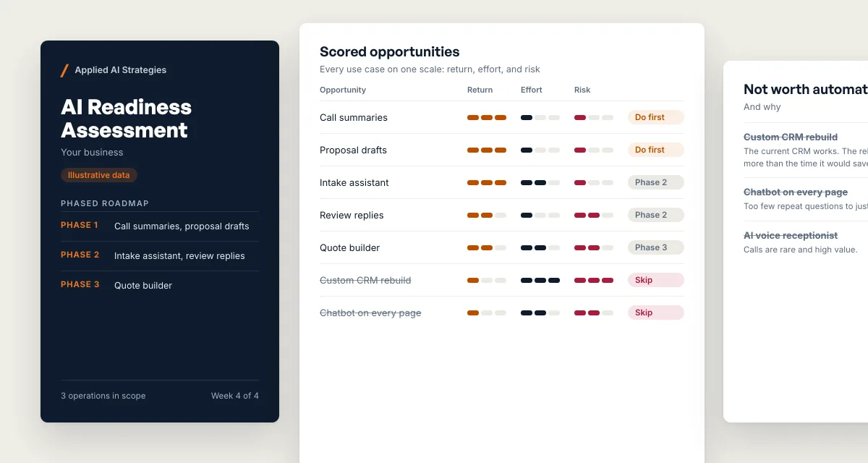The image size is (868, 463).
Task: Click the Risk score meter for Custom CRM rebuild
Action: tap(594, 280)
